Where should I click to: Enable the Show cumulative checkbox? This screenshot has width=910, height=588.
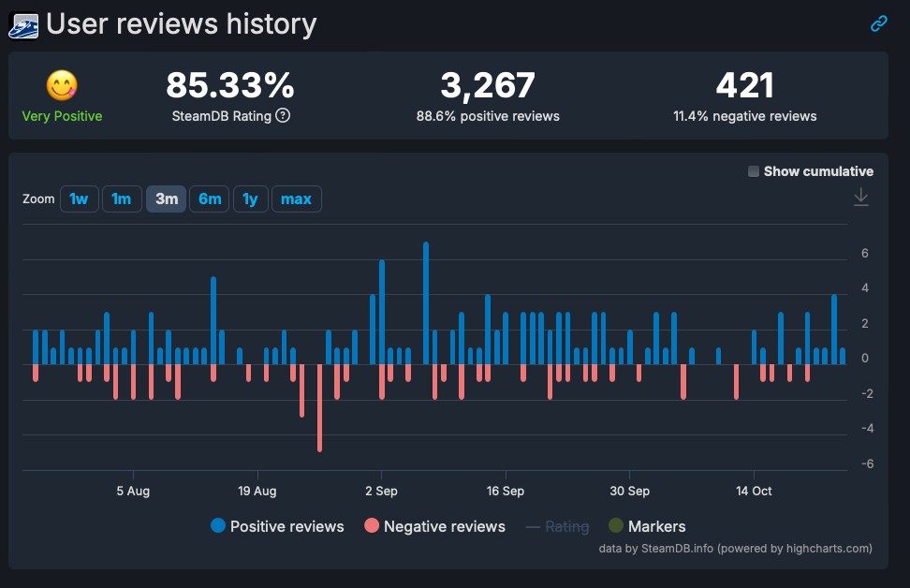[x=754, y=171]
